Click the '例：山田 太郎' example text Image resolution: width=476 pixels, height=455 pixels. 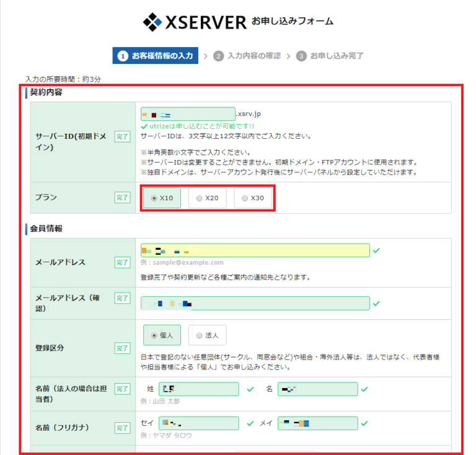[160, 401]
